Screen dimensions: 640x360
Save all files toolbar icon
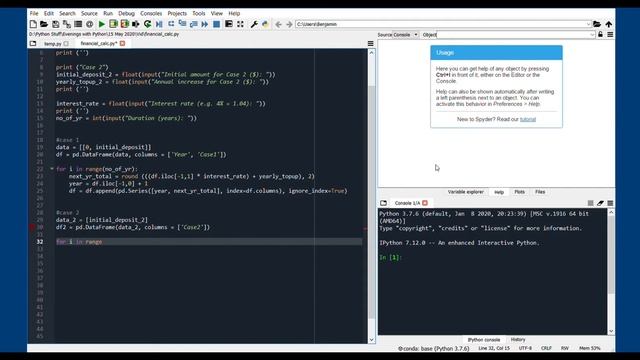67,24
